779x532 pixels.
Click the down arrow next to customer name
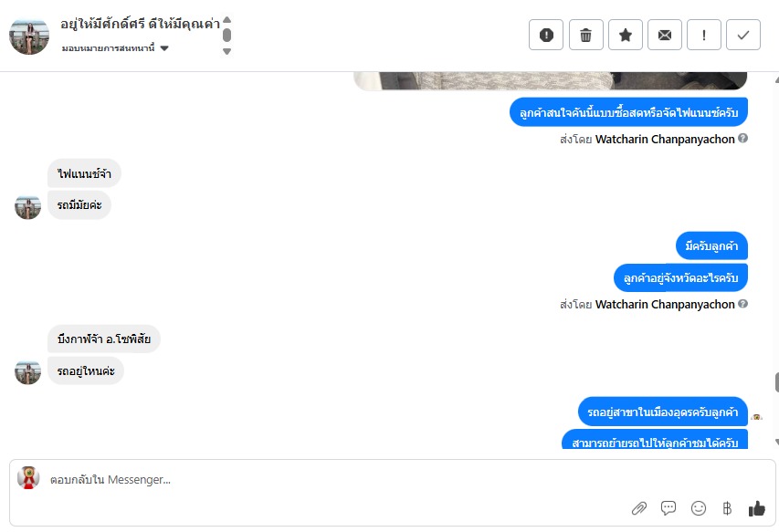(227, 51)
